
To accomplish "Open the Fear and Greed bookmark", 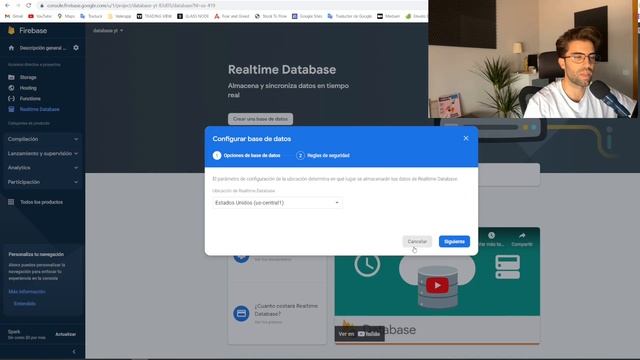I will pos(232,16).
